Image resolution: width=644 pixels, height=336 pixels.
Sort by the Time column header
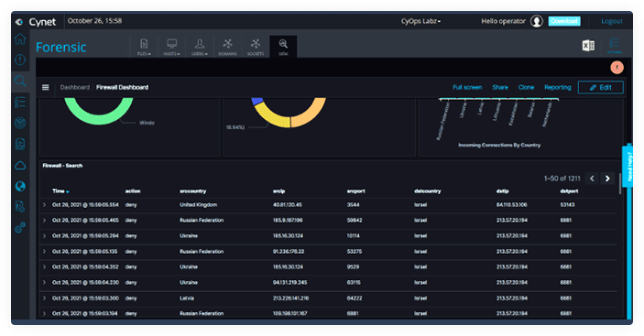[x=60, y=191]
